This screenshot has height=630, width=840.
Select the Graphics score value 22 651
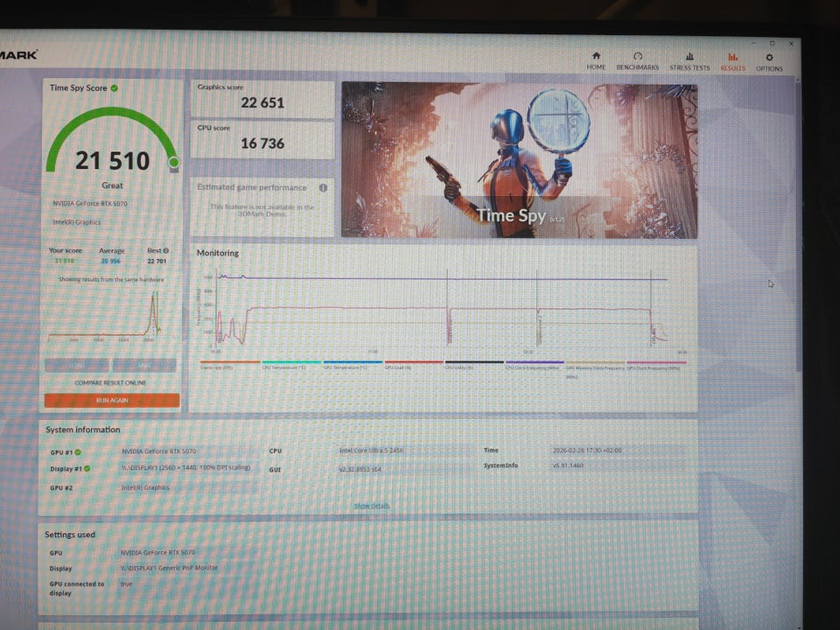(x=262, y=103)
